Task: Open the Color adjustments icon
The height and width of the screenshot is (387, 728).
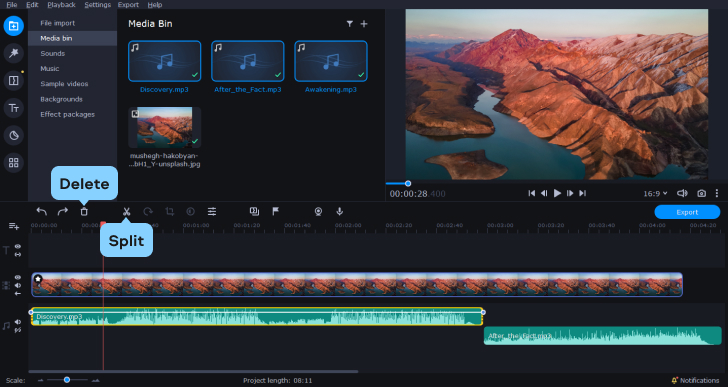Action: tap(190, 212)
